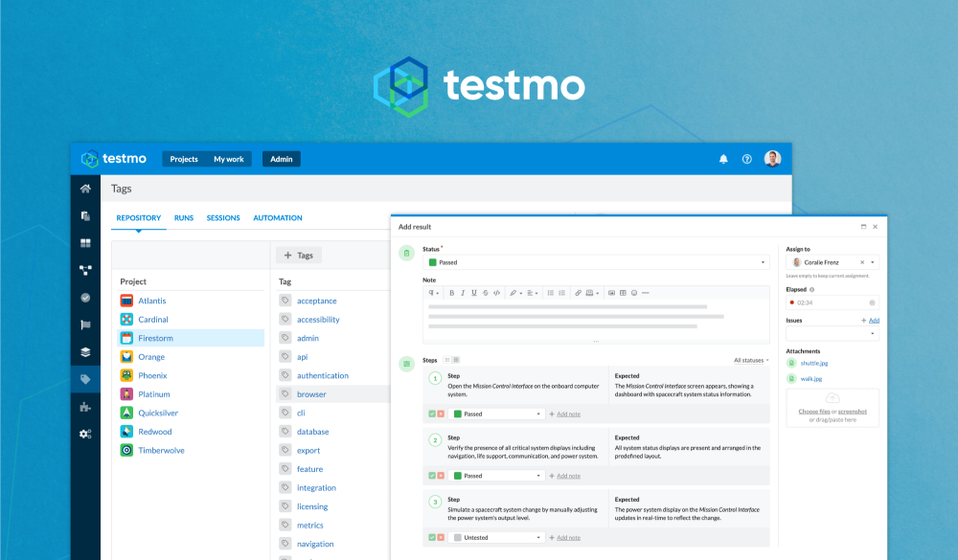This screenshot has height=560, width=958.
Task: Open the user profile avatar
Action: (x=772, y=159)
